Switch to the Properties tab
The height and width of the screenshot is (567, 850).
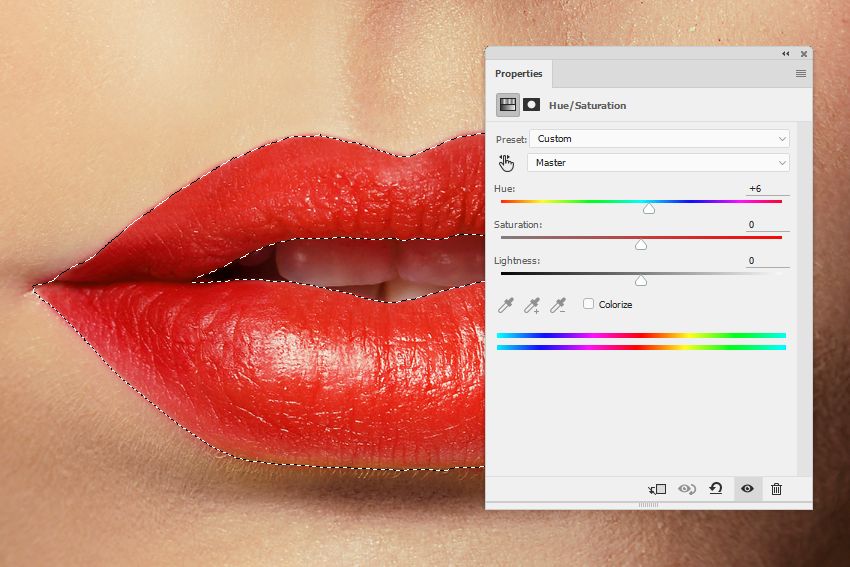click(x=518, y=73)
